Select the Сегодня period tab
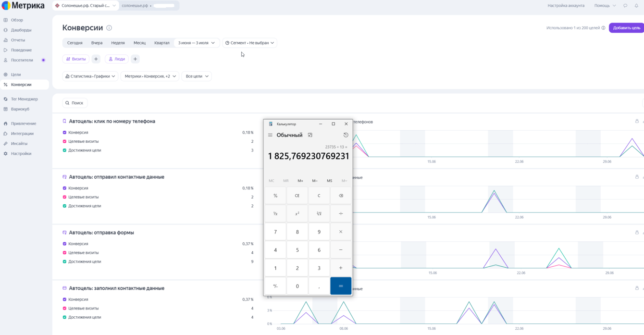This screenshot has width=644, height=335. point(74,43)
